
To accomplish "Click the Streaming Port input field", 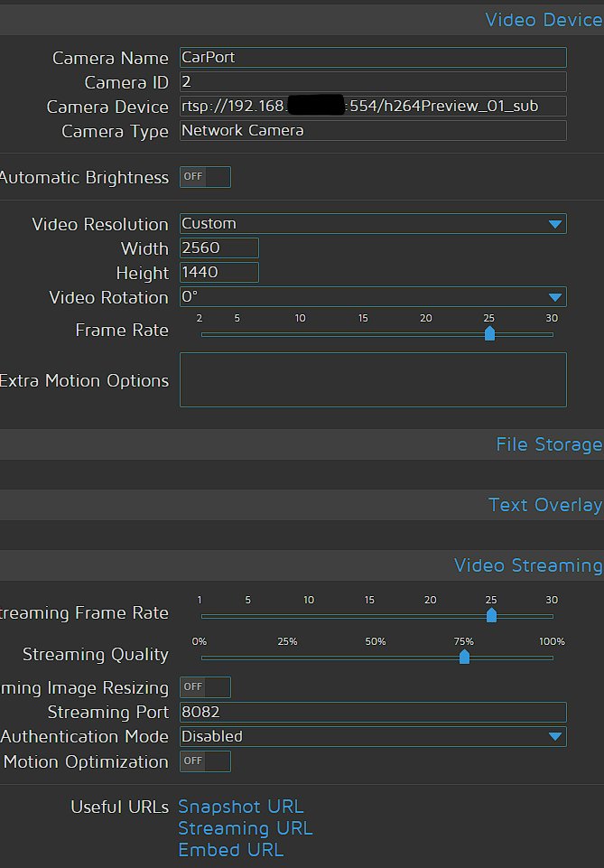I will click(373, 713).
